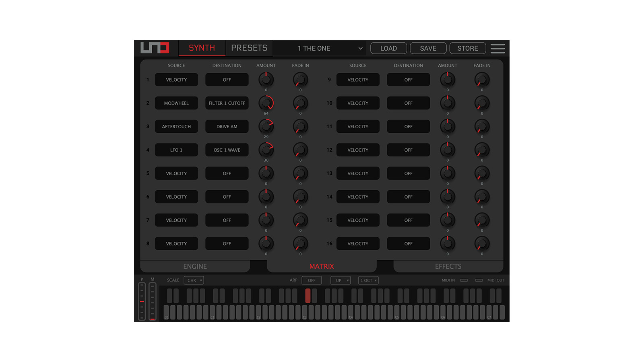Open the SCALE CHR dropdown
Screen dimensions: 644x362
(194, 280)
